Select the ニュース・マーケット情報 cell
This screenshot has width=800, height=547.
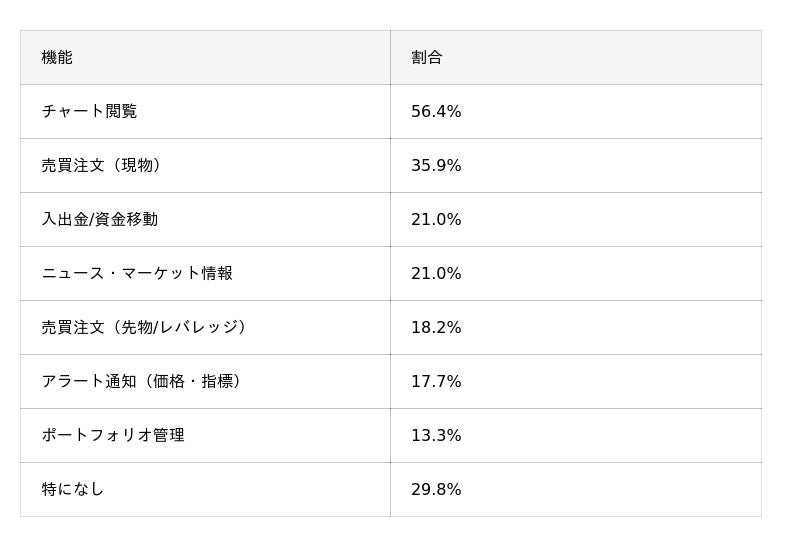[x=137, y=274]
